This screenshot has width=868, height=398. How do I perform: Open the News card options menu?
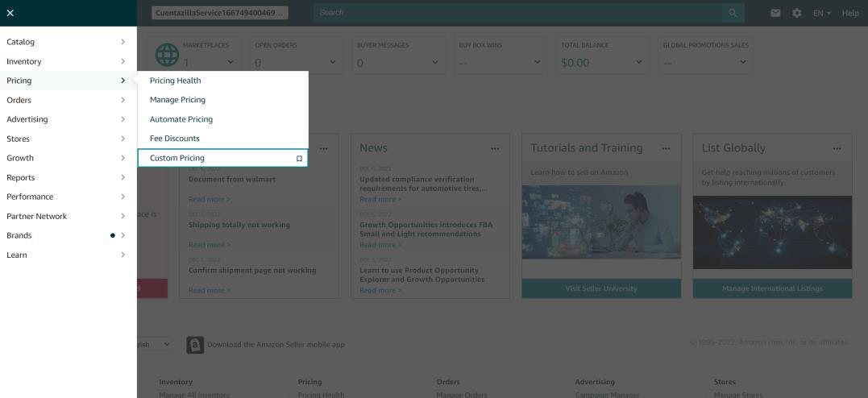point(495,148)
